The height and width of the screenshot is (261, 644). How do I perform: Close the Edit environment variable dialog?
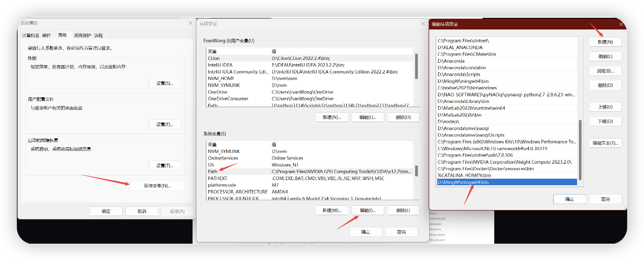click(621, 24)
